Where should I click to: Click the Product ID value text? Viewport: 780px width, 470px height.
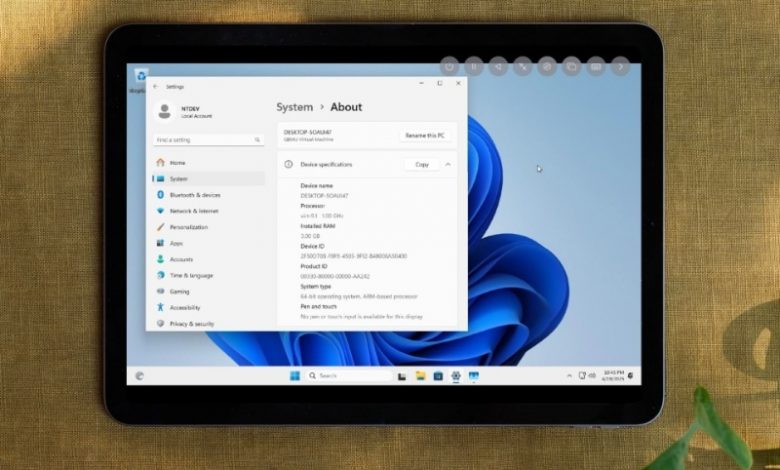335,276
